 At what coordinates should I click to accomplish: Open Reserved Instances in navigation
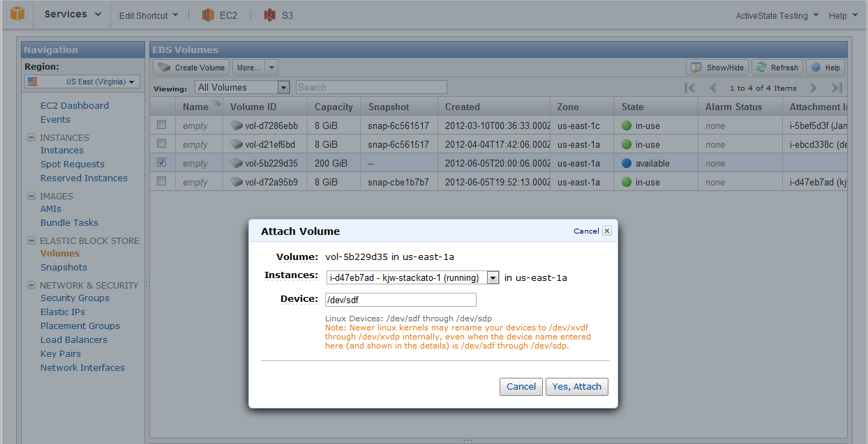pos(84,178)
